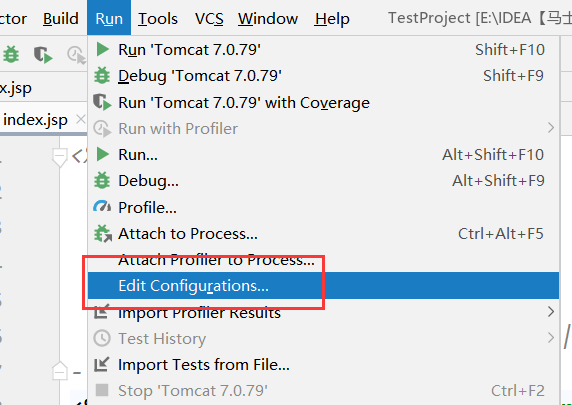Switch to the index.jsp tab

35,120
